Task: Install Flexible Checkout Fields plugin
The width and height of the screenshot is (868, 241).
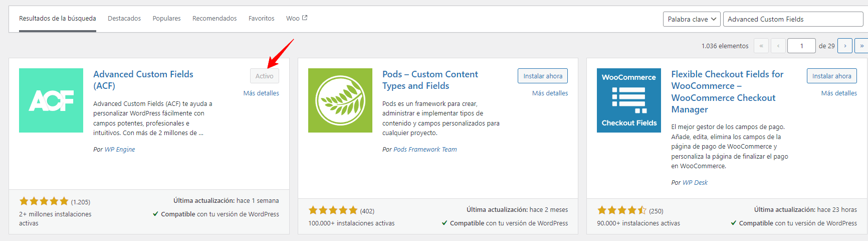Action: click(832, 76)
